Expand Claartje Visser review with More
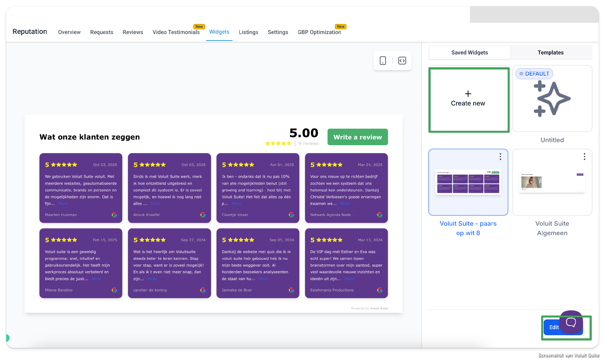605x364 pixels. 236,204
